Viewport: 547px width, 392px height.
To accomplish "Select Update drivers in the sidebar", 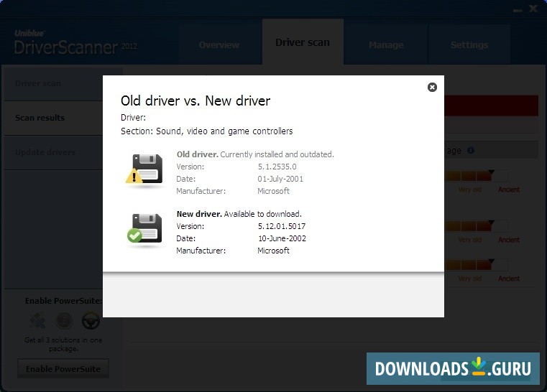I will click(53, 152).
